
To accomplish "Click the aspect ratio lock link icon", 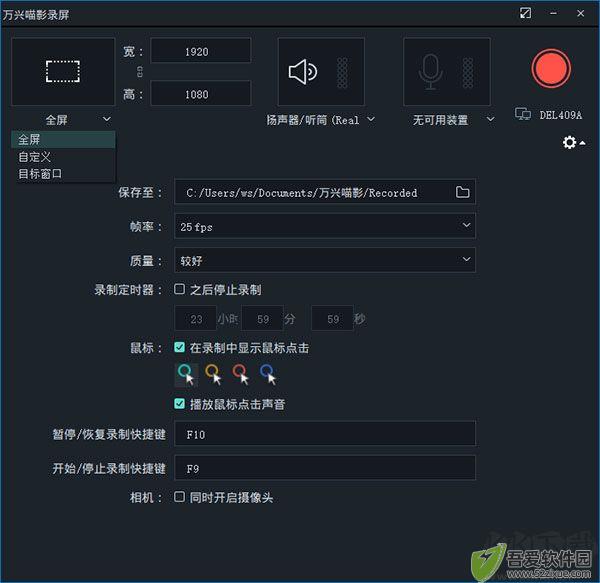I will coord(140,72).
